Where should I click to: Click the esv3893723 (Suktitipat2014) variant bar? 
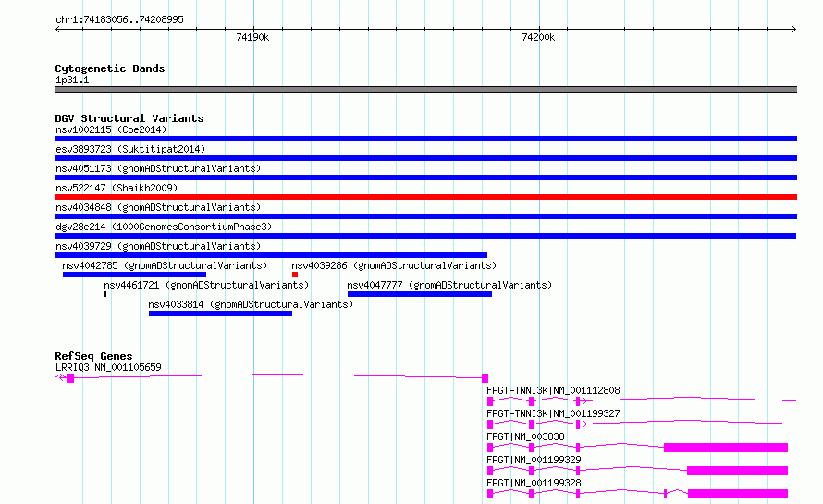[425, 158]
